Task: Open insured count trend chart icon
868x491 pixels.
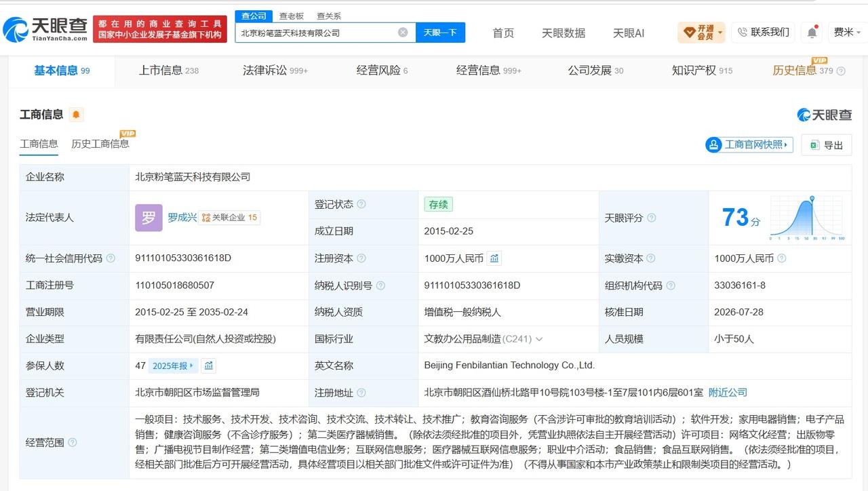Action: click(209, 366)
